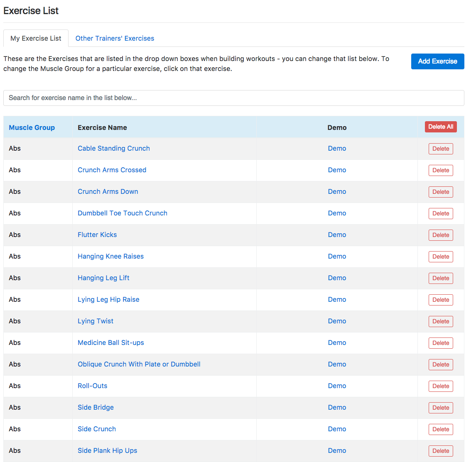476x462 pixels.
Task: Delete the Oblique Crunch With Plate row
Action: (x=440, y=364)
